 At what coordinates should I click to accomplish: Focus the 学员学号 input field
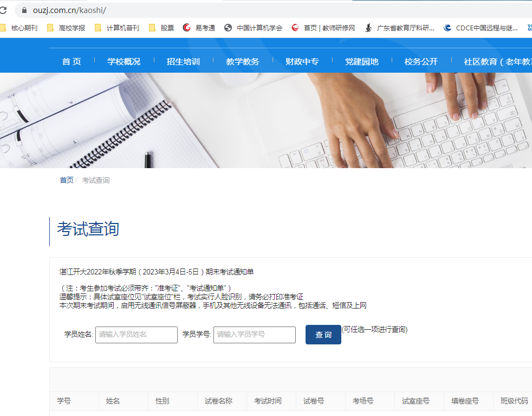click(x=255, y=335)
